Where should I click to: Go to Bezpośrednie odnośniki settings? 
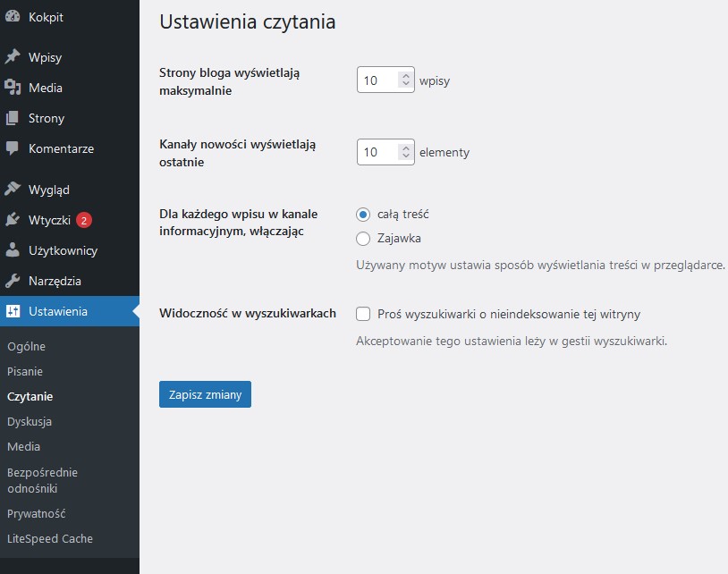[x=42, y=480]
